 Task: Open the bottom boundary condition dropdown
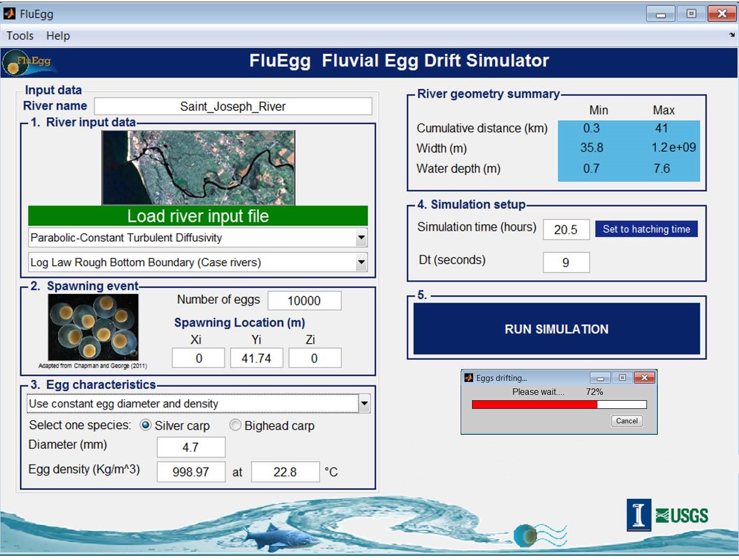click(x=361, y=263)
